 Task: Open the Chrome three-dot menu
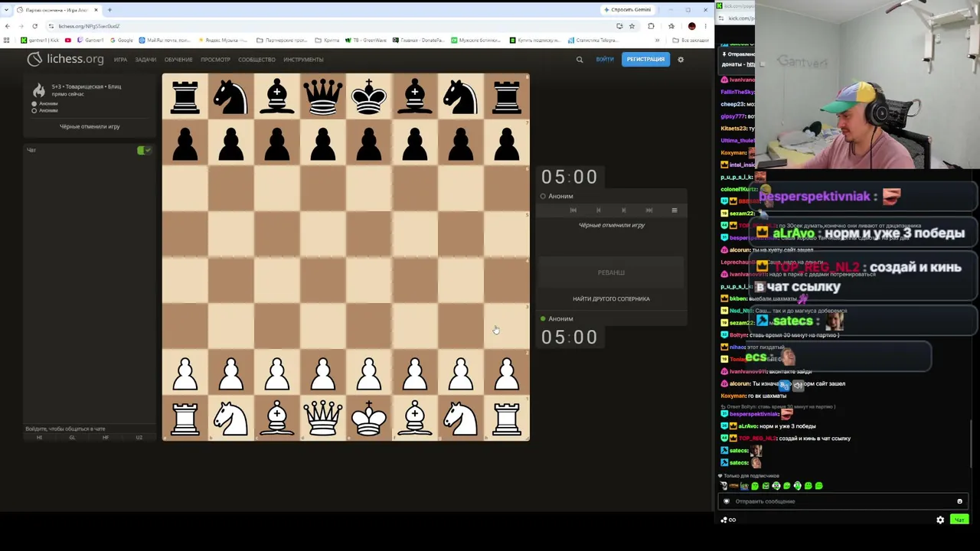705,26
